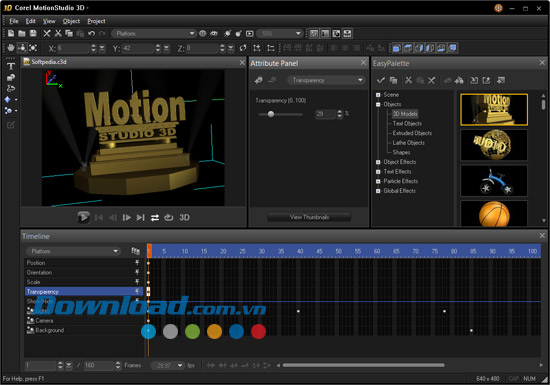Click the EasyPalette delete X icon

tap(431, 80)
